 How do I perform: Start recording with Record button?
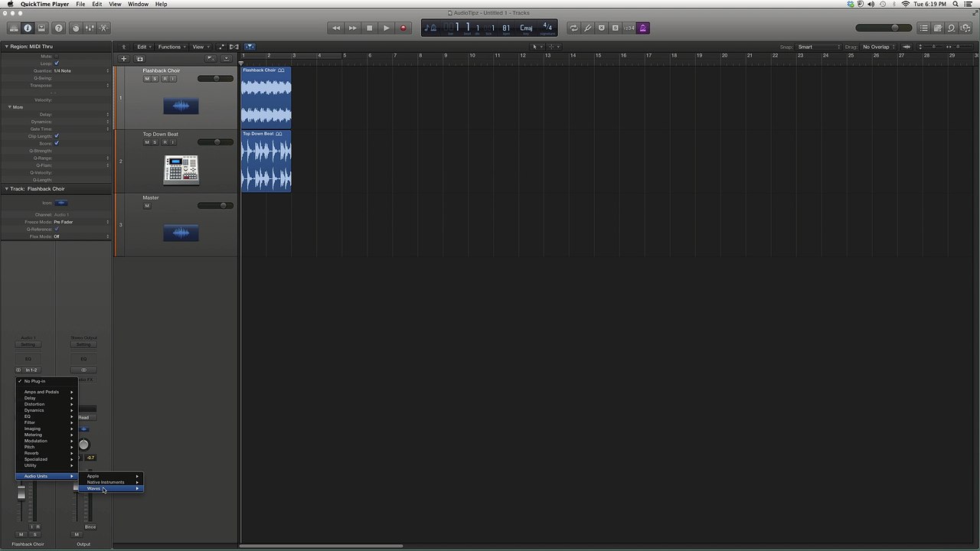(x=403, y=28)
